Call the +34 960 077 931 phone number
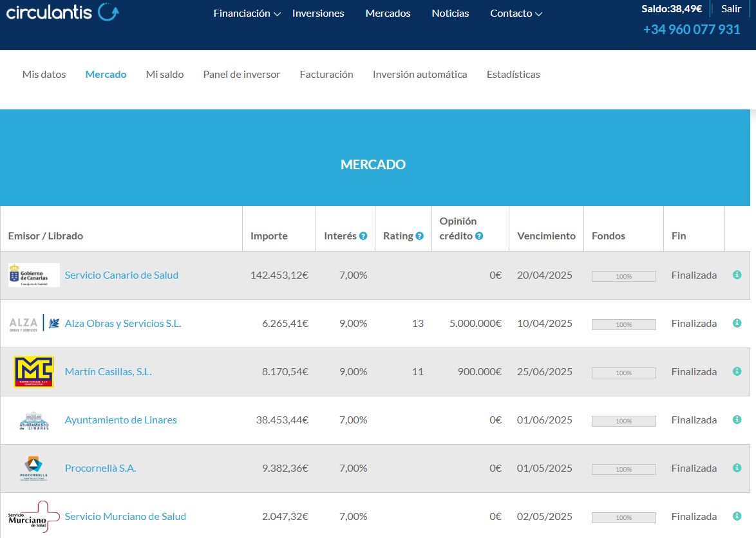This screenshot has height=538, width=756. (692, 30)
